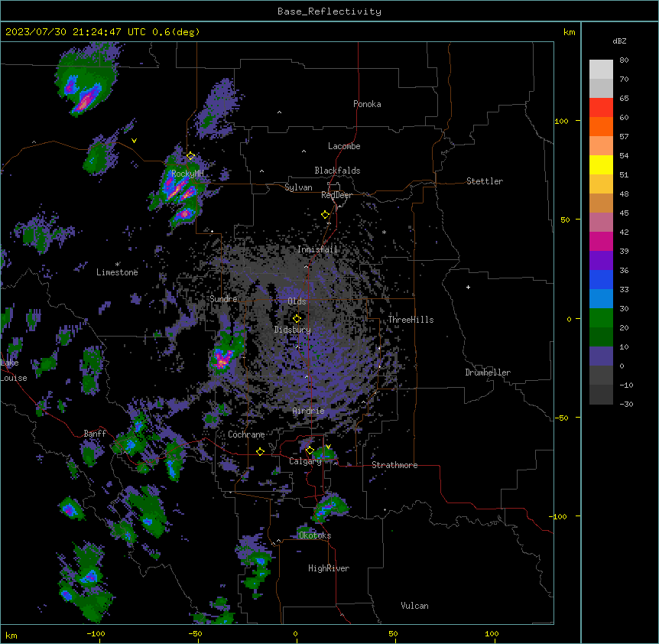Click the HighRiver town label

click(x=329, y=568)
